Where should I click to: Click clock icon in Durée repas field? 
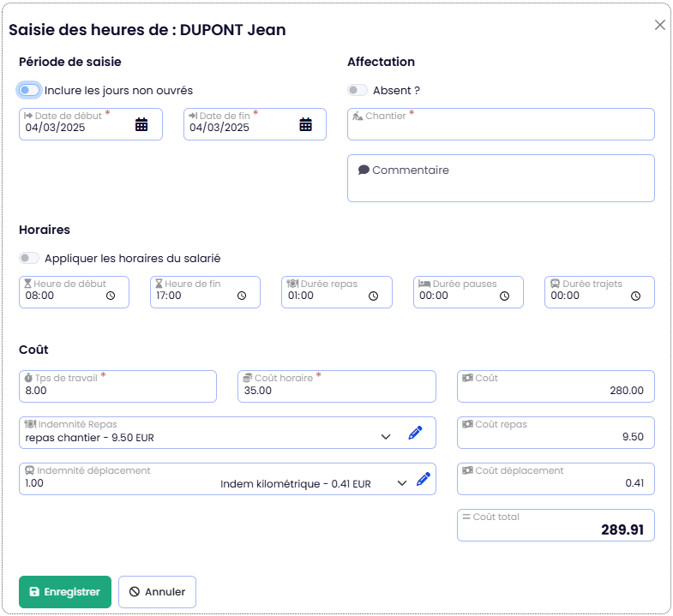(373, 296)
